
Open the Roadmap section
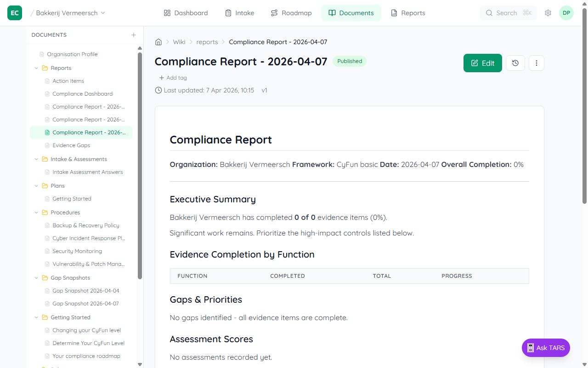tap(291, 12)
